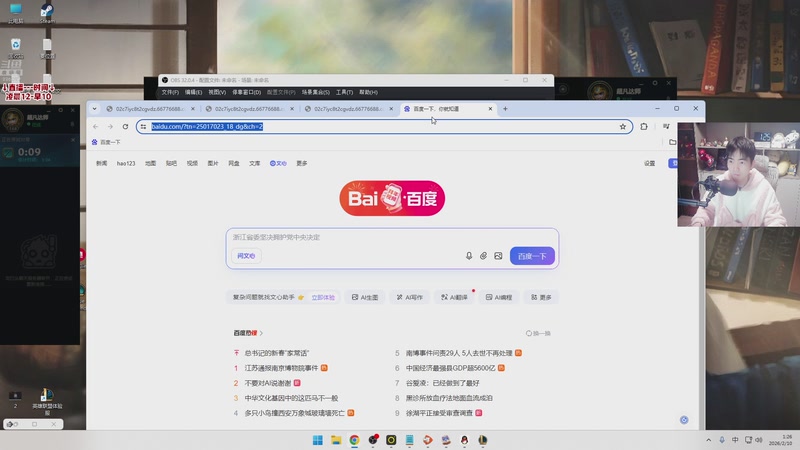This screenshot has height=450, width=800.
Task: Expand the 更多 AI tools button
Action: [541, 297]
